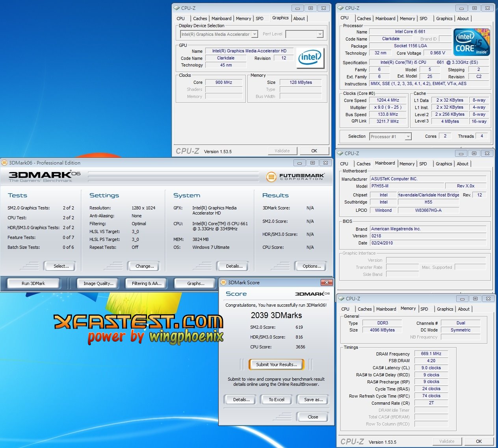498x448 pixels.
Task: Select the CPU tab in the Mainboard CPU-Z window
Action: coord(344,164)
